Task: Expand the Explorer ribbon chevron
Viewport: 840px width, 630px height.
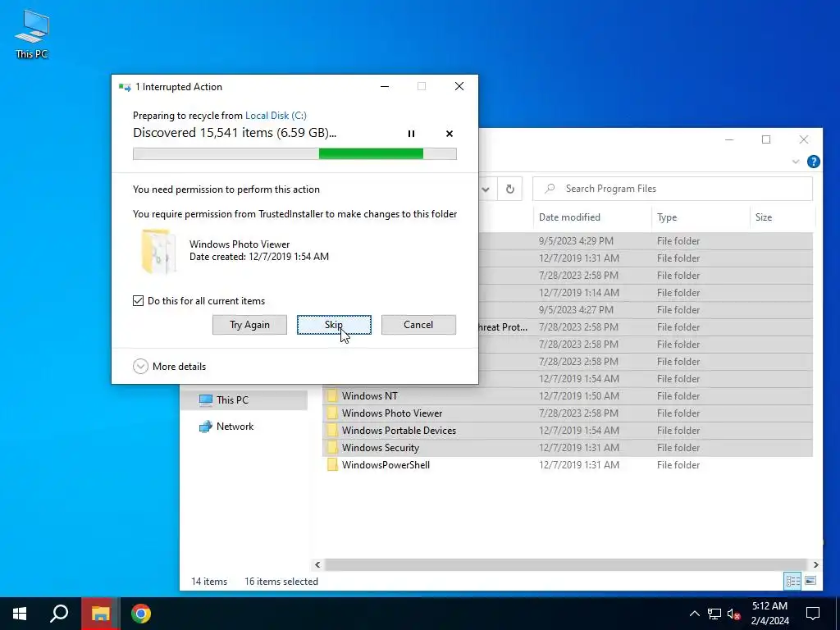Action: coord(796,162)
